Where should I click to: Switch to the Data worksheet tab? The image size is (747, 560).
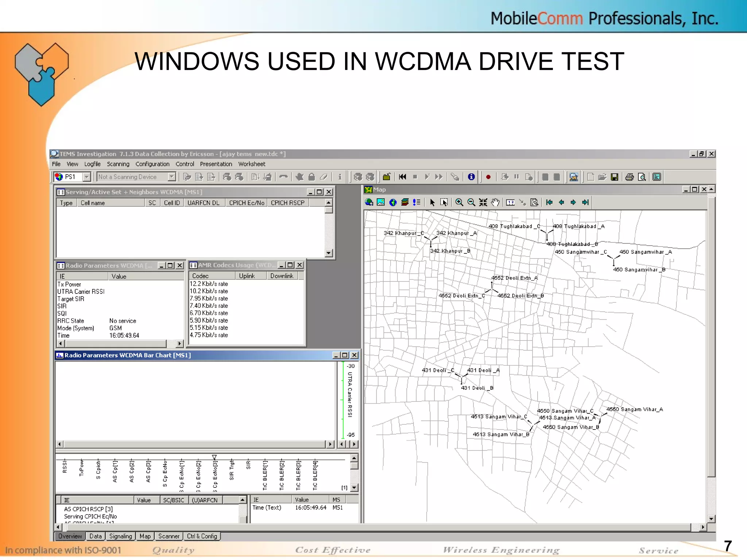point(96,536)
